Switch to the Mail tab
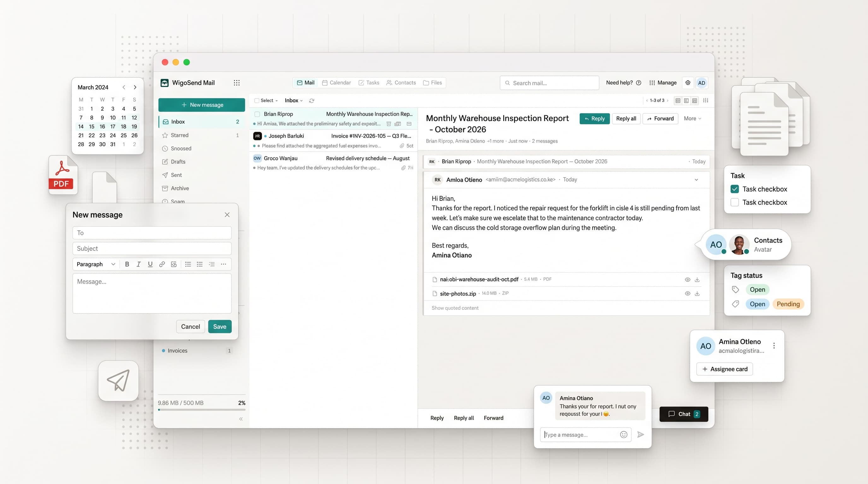Screen dimensions: 868x484 pos(305,83)
